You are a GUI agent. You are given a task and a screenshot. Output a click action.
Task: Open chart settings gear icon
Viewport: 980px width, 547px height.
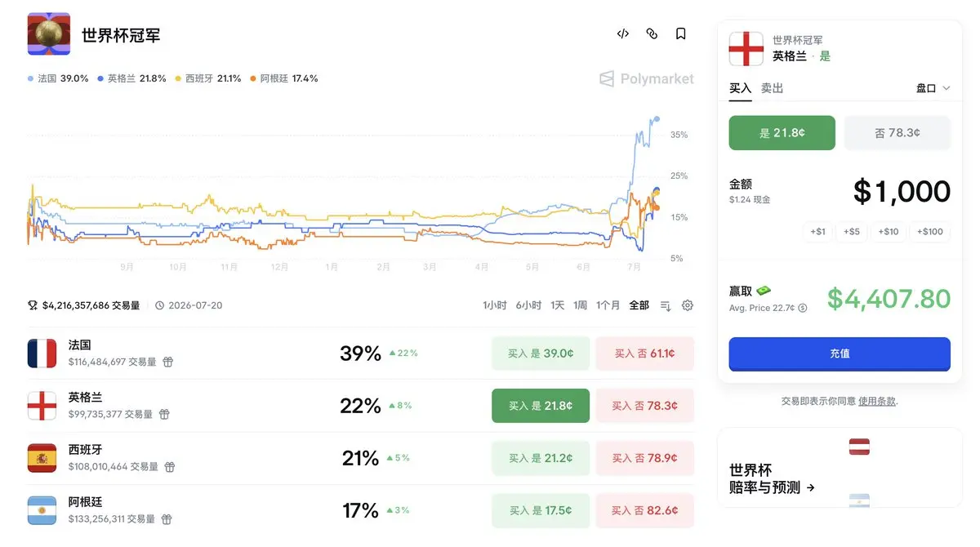pyautogui.click(x=688, y=305)
